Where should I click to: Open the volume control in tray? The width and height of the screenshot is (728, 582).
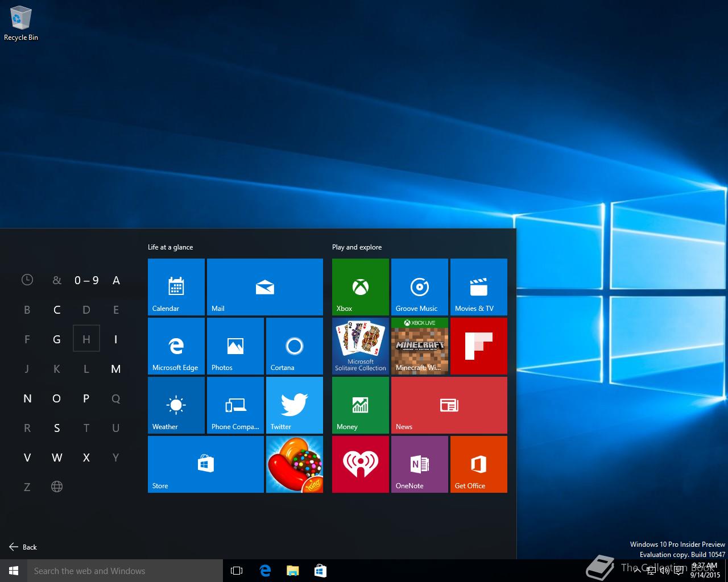[x=664, y=571]
